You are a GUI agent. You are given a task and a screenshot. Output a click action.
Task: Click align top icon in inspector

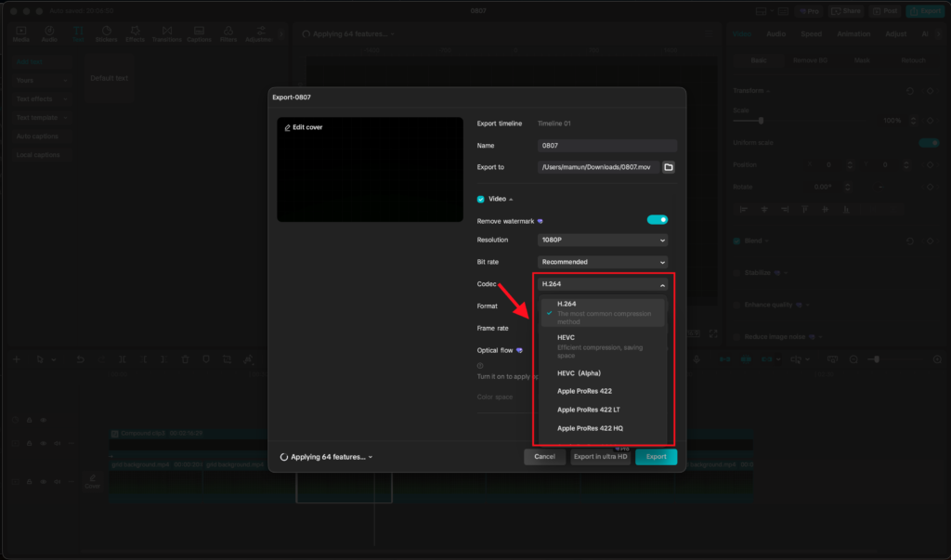805,209
